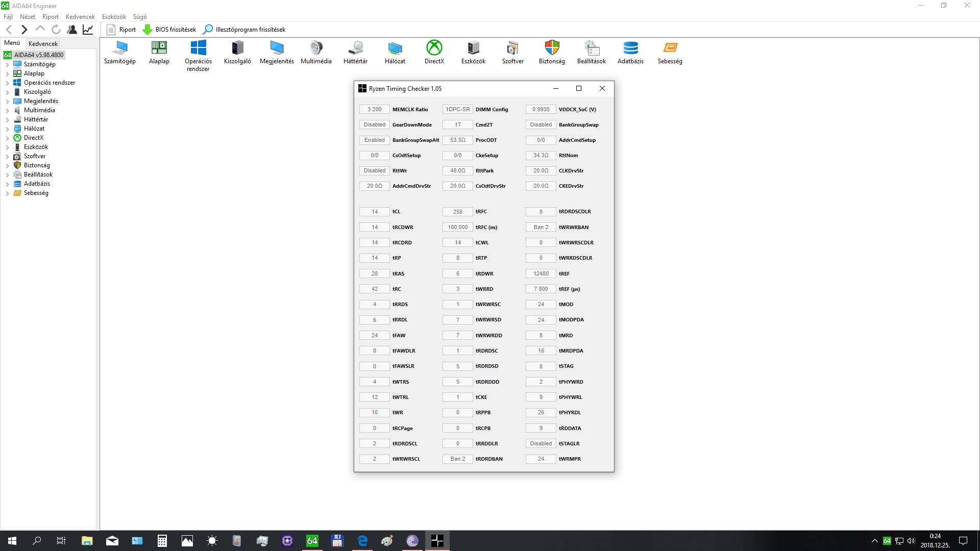Viewport: 980px width, 551px height.
Task: Expand the Kiszolgáló tree node
Action: [7, 92]
